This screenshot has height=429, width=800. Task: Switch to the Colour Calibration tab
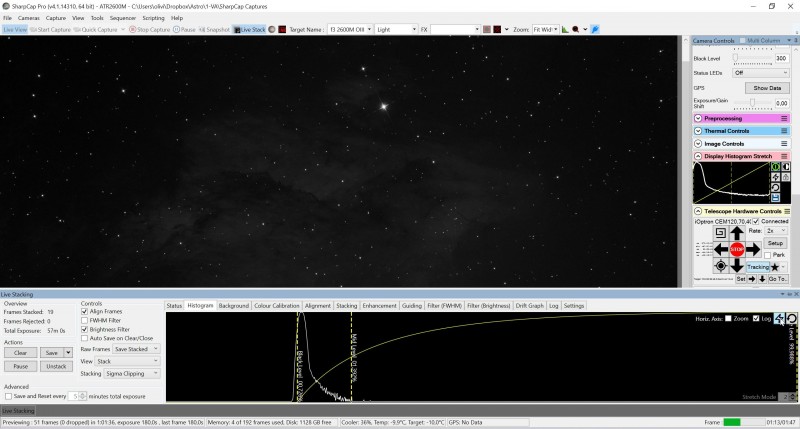click(x=277, y=306)
